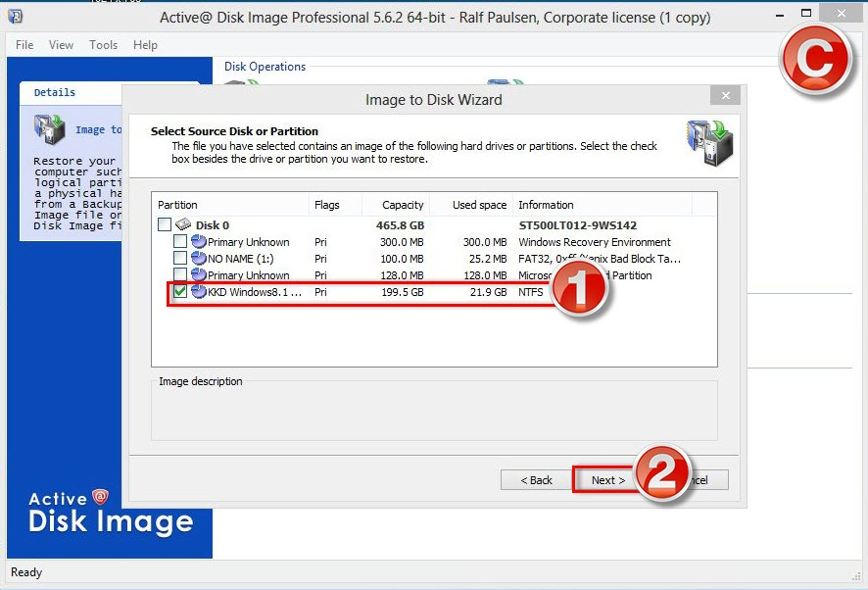The width and height of the screenshot is (868, 590).
Task: Click the Details panel heading
Action: coord(54,92)
